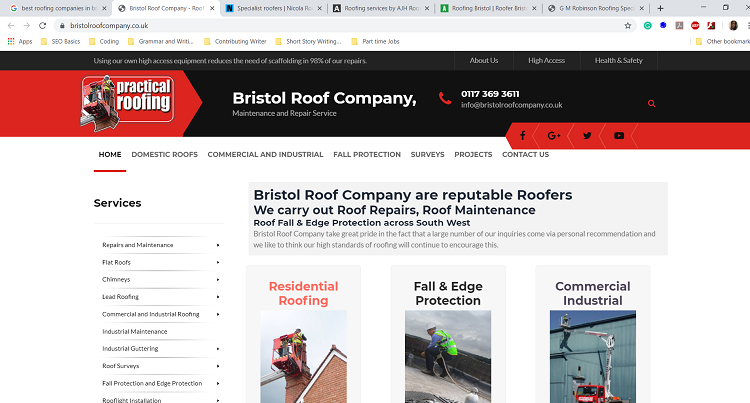The height and width of the screenshot is (403, 750).
Task: Open the Health & Safety top link
Action: pos(618,61)
